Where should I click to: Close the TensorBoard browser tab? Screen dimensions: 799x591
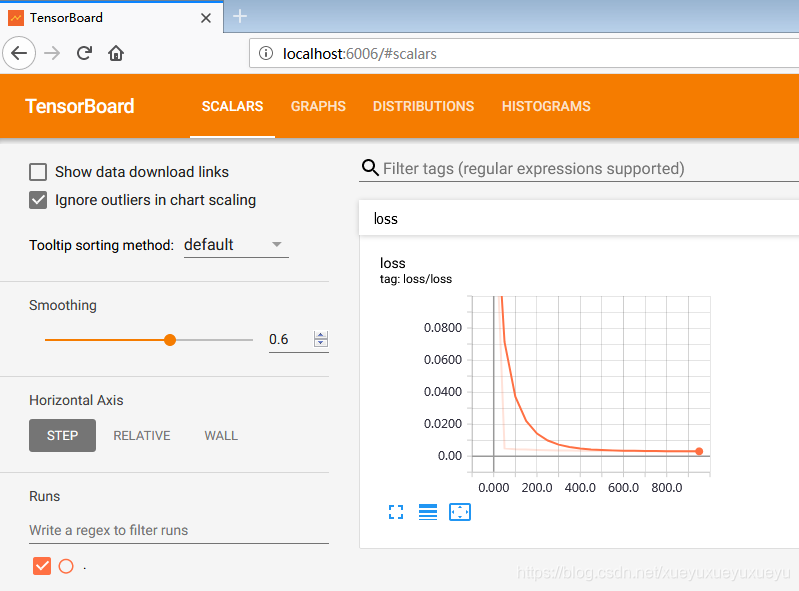click(206, 18)
